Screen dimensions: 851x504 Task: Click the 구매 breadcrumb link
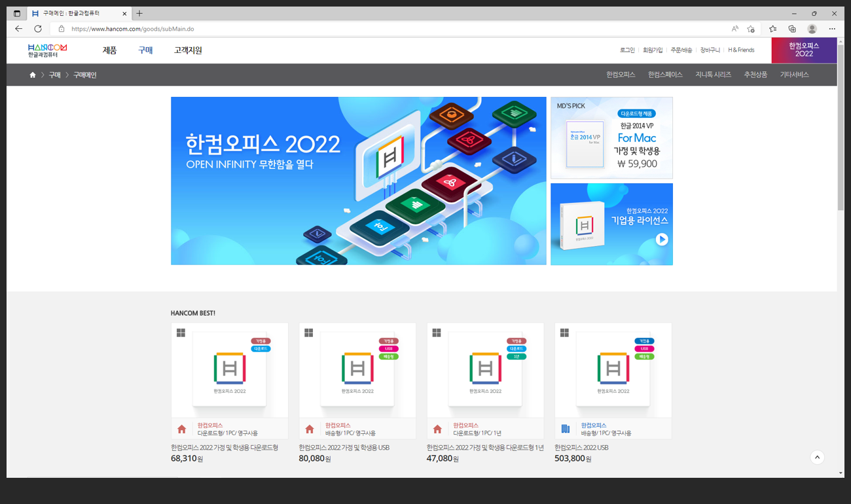click(55, 75)
